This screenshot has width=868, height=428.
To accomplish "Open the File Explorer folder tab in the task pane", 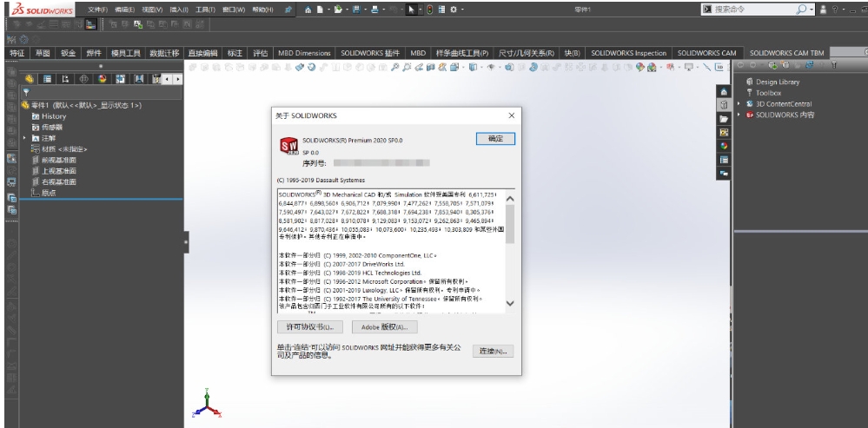I will 724,119.
